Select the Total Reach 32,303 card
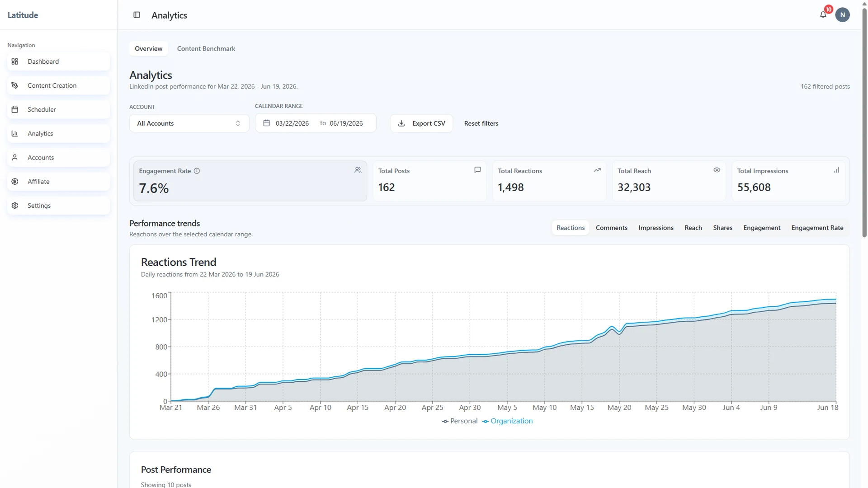Screen dimensions: 868x488 (x=669, y=181)
